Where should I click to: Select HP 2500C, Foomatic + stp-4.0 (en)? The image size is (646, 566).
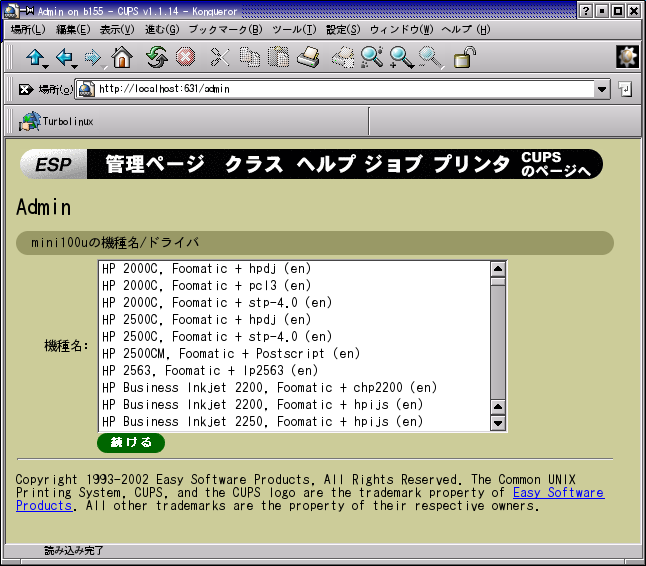tap(294, 337)
